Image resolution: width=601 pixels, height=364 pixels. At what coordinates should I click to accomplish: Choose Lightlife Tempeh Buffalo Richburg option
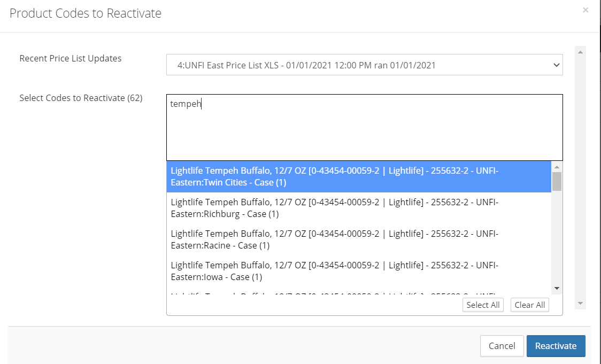[358, 208]
